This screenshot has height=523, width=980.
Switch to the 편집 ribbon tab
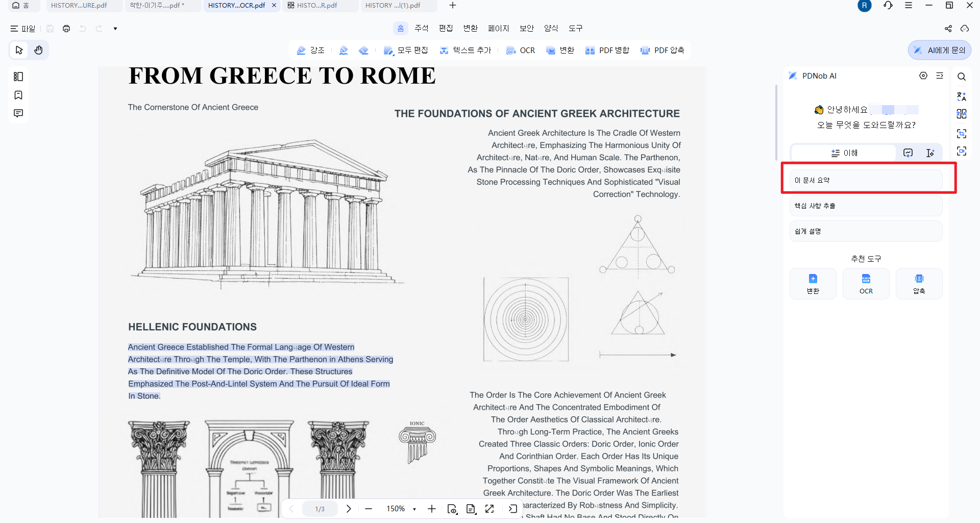(446, 29)
